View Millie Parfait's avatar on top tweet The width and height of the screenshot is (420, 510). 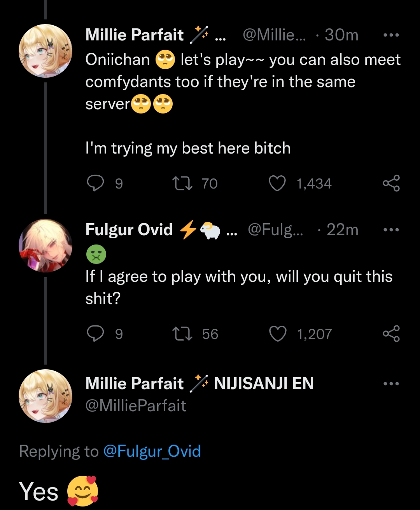45,51
